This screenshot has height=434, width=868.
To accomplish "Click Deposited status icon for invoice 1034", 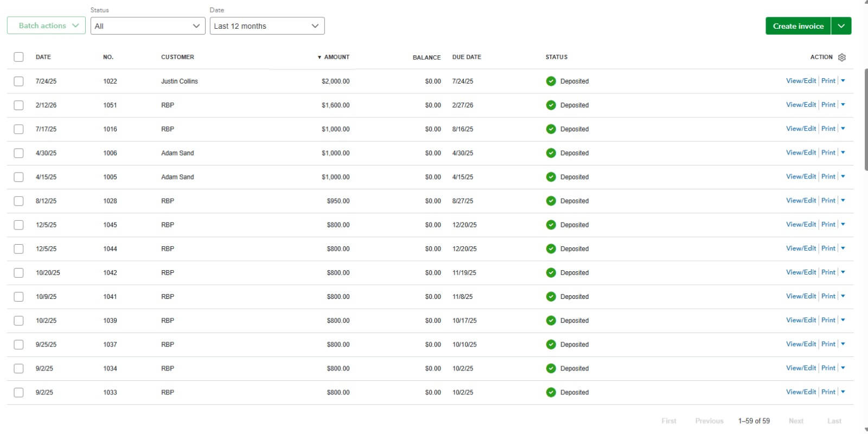I will pos(551,368).
